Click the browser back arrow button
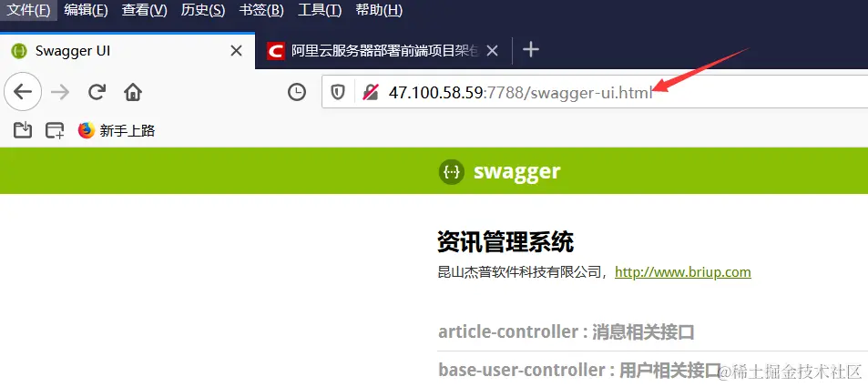Screen dimensions: 868x387 click(x=23, y=92)
